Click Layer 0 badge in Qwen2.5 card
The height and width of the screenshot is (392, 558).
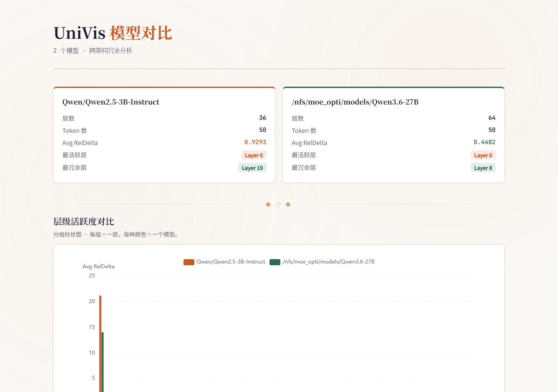tap(254, 155)
